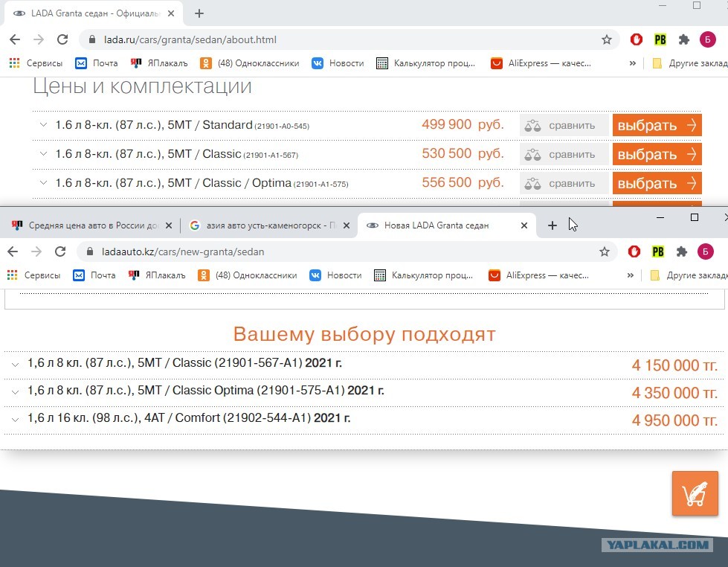
Task: Click ladaauto.kz address bar URL
Action: tap(183, 252)
